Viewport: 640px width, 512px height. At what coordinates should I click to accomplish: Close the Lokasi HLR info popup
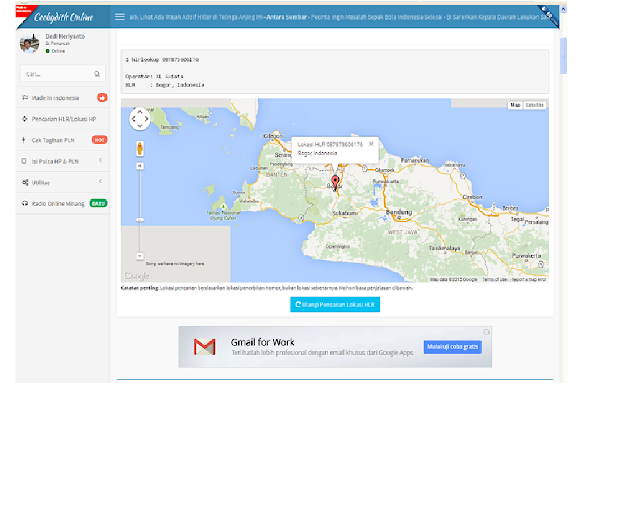click(x=371, y=144)
